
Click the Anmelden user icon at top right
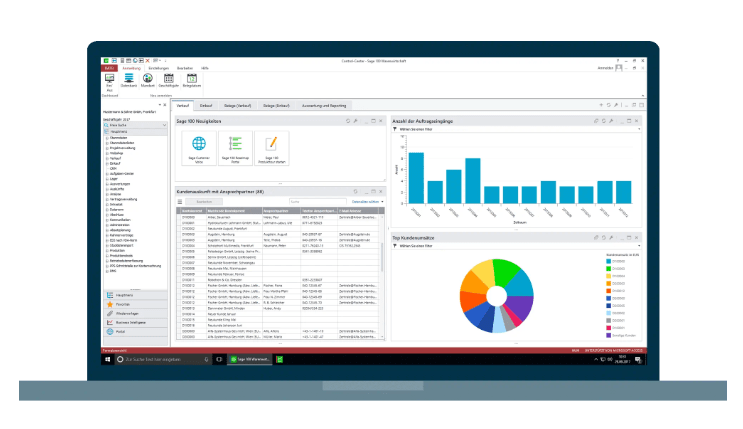618,68
